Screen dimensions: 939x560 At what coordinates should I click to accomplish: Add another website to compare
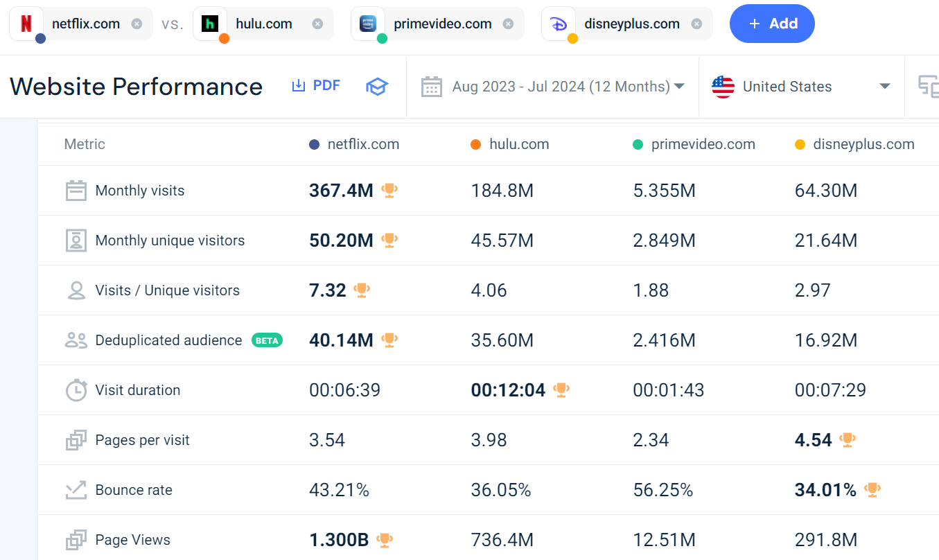click(772, 24)
